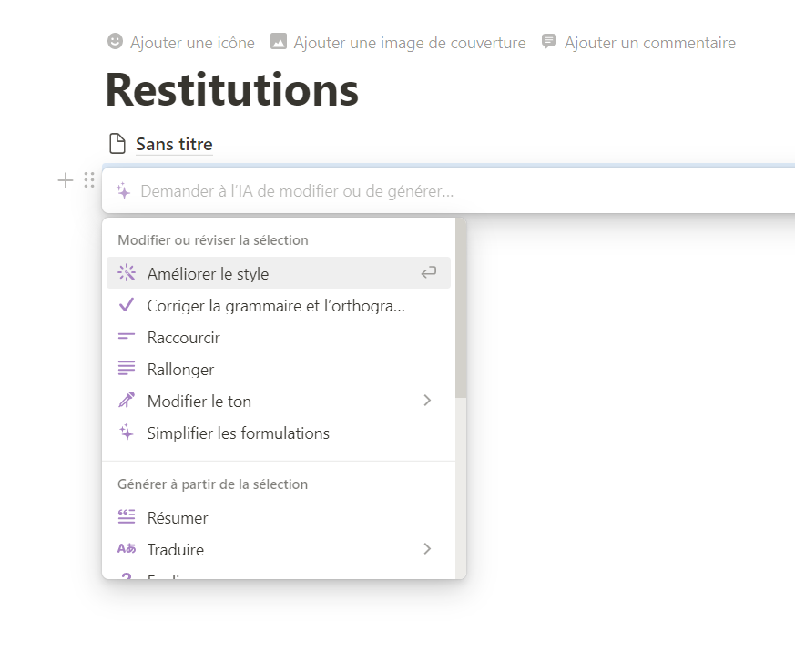The image size is (795, 672).
Task: Click the magic wand icon of Améliorer le style
Action: (127, 272)
